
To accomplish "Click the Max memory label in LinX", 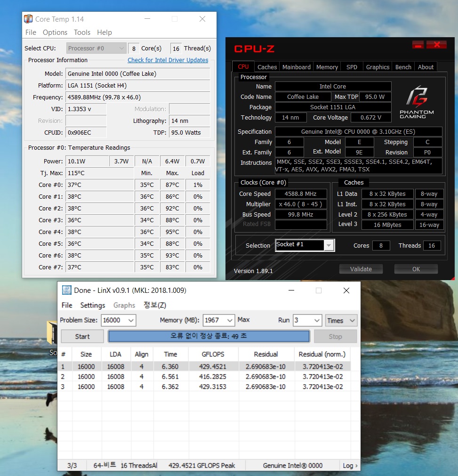I will 243,320.
